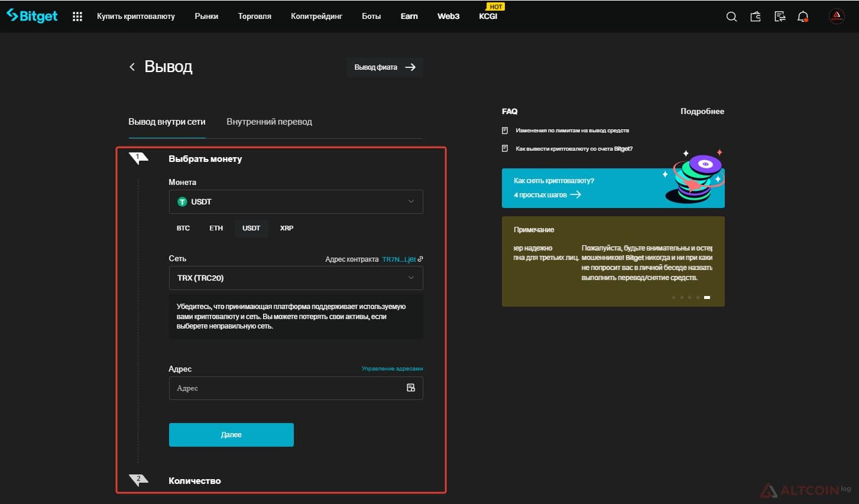Image resolution: width=859 pixels, height=504 pixels.
Task: Open FAQ Изменения по лимитам на вывод средств
Action: point(572,131)
